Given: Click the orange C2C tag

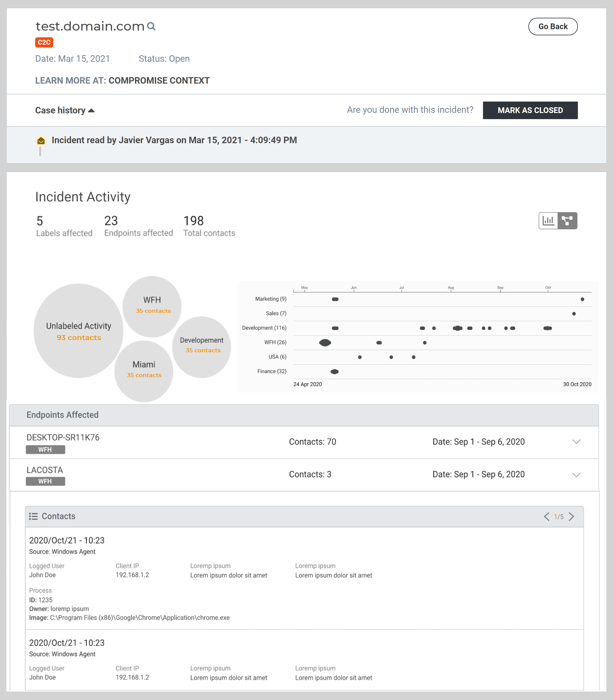Looking at the screenshot, I should pyautogui.click(x=44, y=42).
